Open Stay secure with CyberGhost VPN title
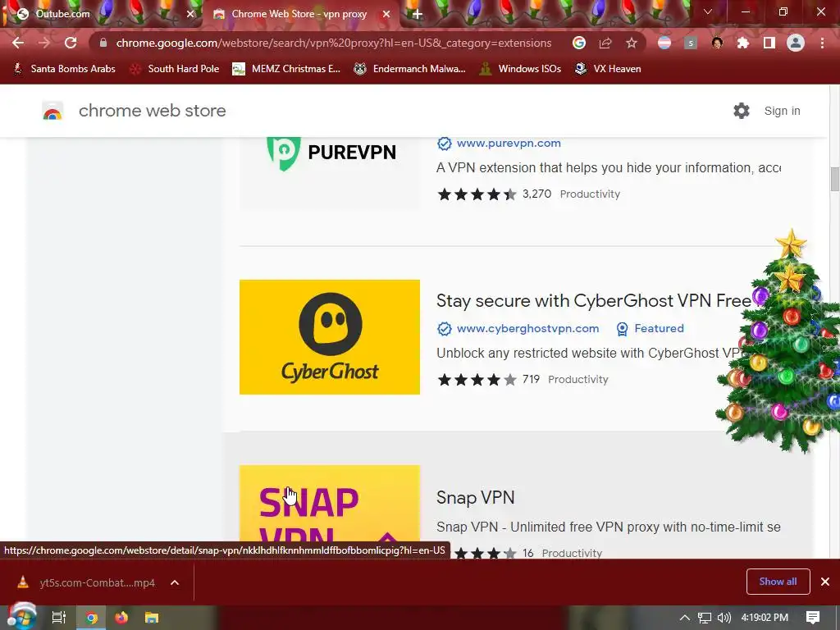The image size is (840, 630). tap(594, 300)
